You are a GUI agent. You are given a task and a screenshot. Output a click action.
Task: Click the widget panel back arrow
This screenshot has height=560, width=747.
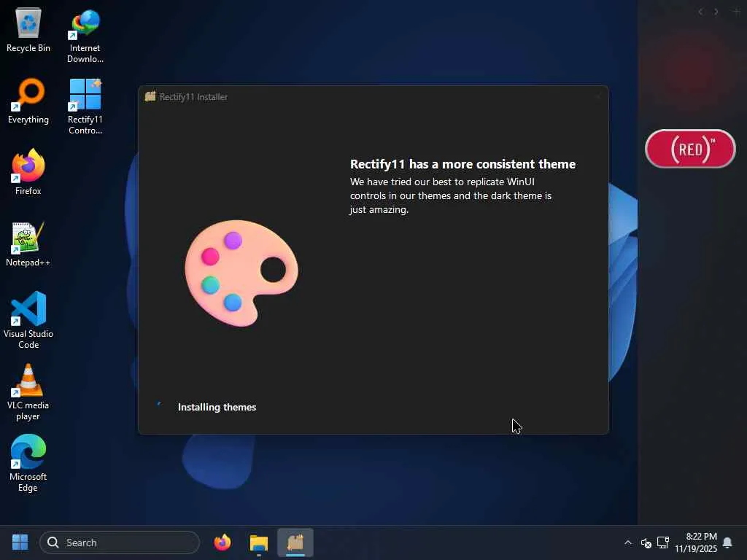700,12
